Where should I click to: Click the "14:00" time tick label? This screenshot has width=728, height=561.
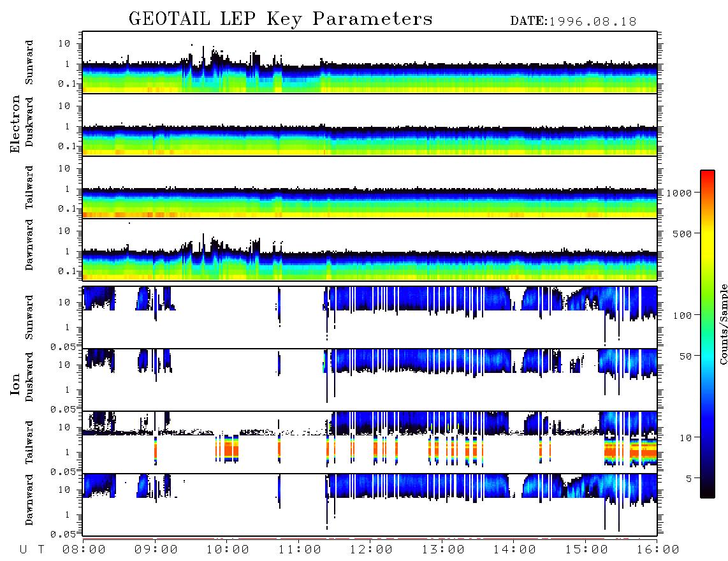point(514,550)
